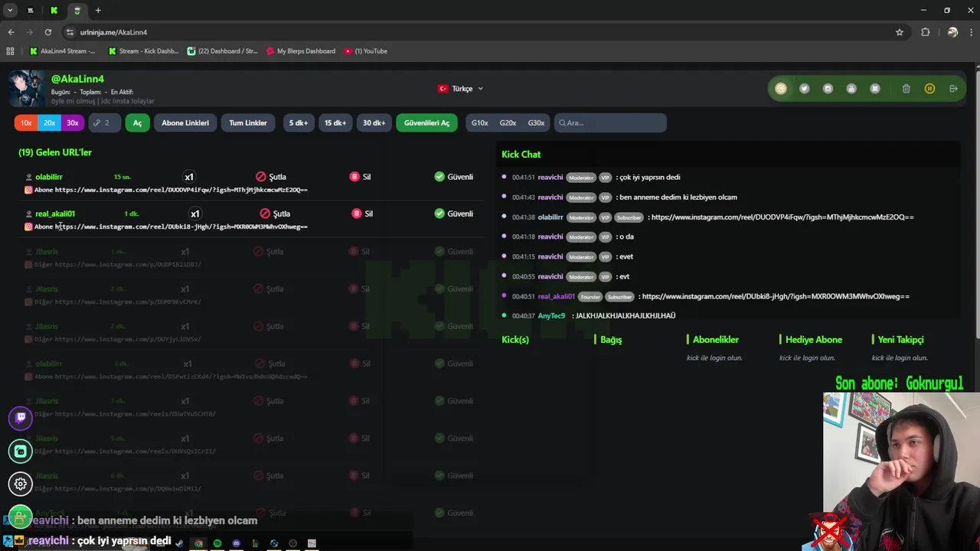Click the G20x filter
Image resolution: width=980 pixels, height=551 pixels.
(508, 122)
